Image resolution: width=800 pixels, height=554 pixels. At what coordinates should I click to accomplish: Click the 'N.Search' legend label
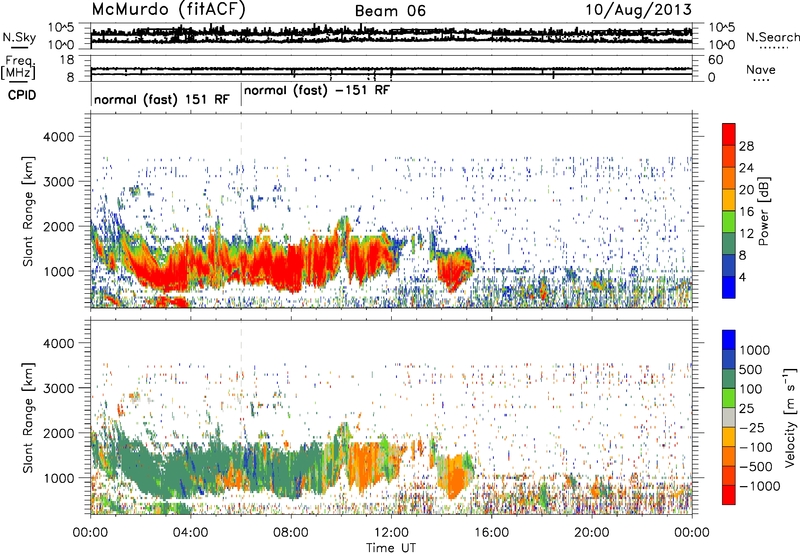[772, 37]
